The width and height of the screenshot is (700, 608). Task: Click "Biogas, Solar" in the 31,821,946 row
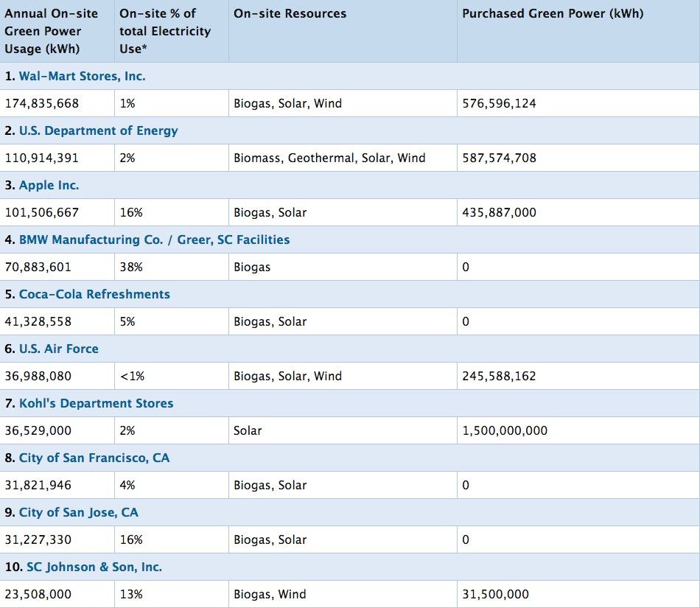pyautogui.click(x=270, y=485)
